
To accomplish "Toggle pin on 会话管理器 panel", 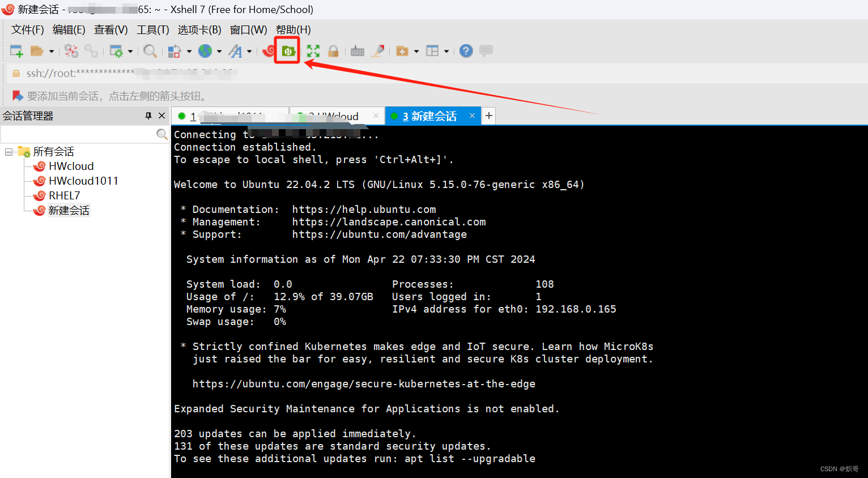I will (x=148, y=116).
